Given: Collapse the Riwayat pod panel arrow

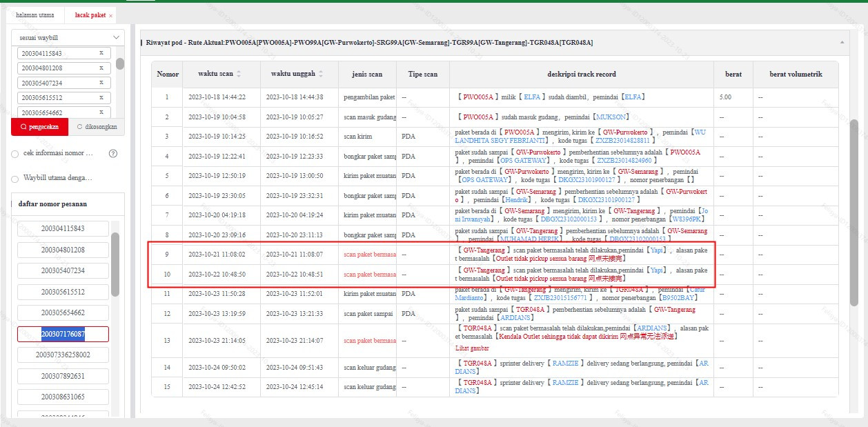Looking at the screenshot, I should coord(842,43).
